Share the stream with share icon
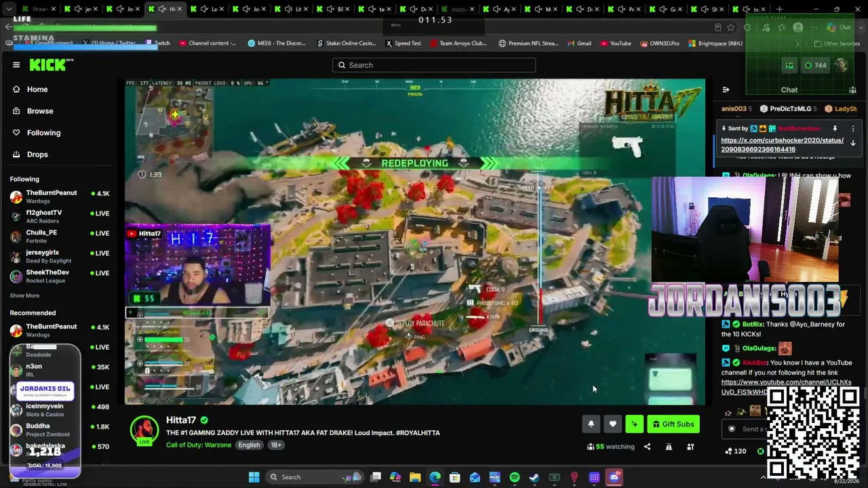The width and height of the screenshot is (868, 488). point(647,447)
